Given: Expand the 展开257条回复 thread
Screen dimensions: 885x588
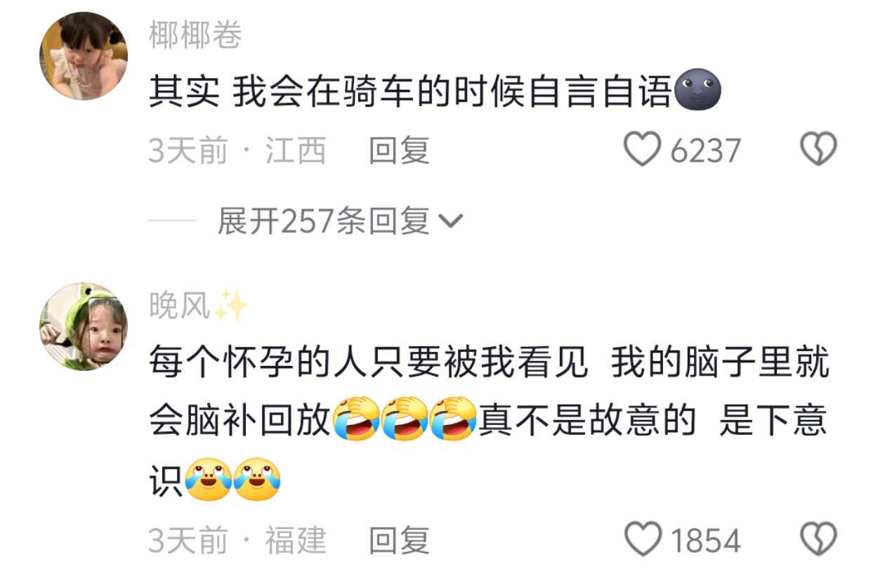Looking at the screenshot, I should (340, 222).
